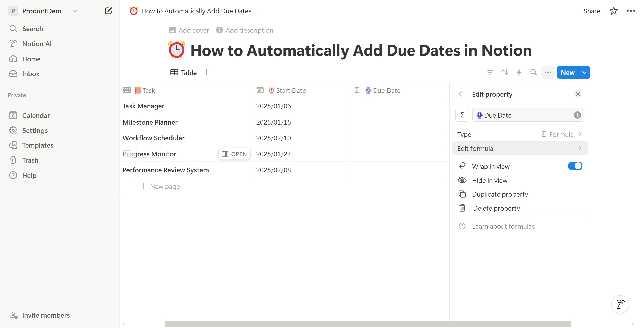Select the Table view tab
The height and width of the screenshot is (328, 644).
tap(184, 73)
